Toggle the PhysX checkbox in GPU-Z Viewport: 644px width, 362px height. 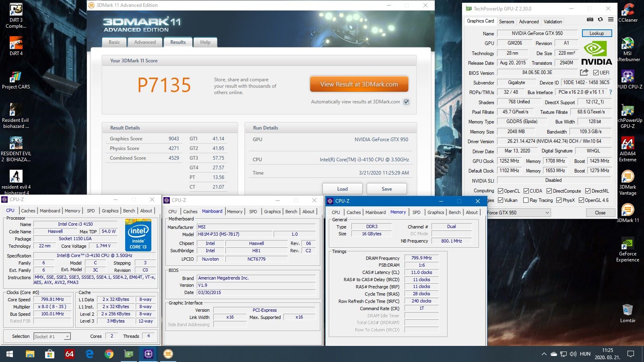(x=559, y=200)
